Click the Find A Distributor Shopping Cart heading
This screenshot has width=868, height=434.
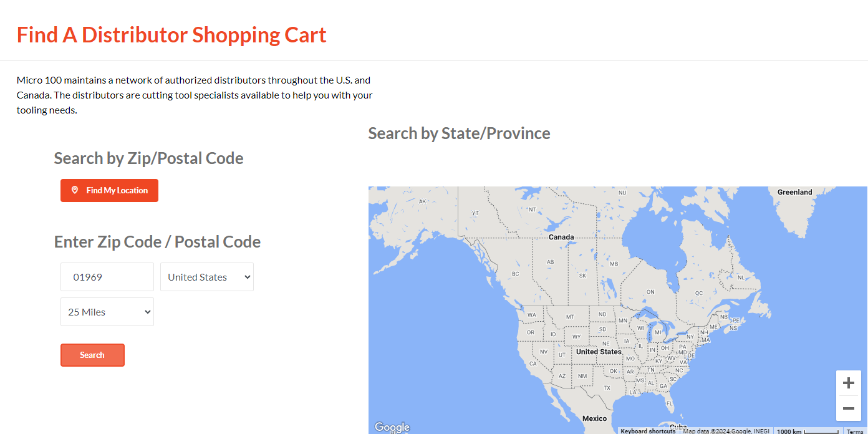(171, 34)
